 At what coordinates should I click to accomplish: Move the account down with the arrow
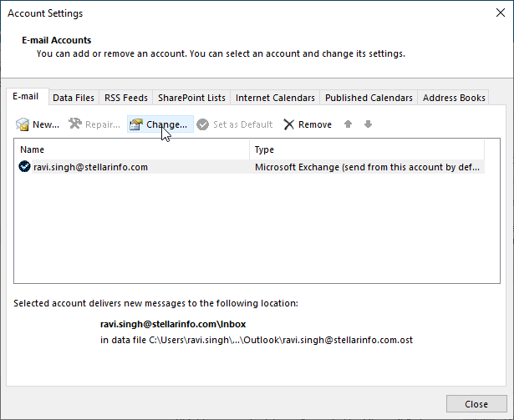click(x=368, y=124)
